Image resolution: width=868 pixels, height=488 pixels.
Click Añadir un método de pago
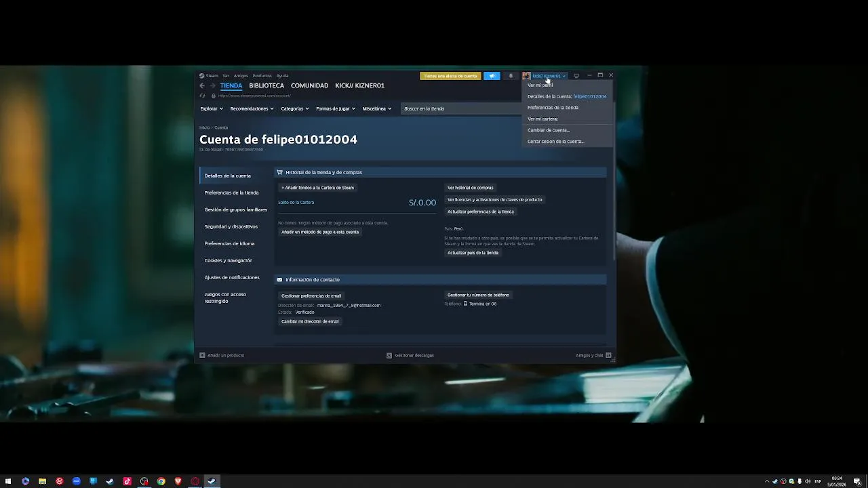320,232
